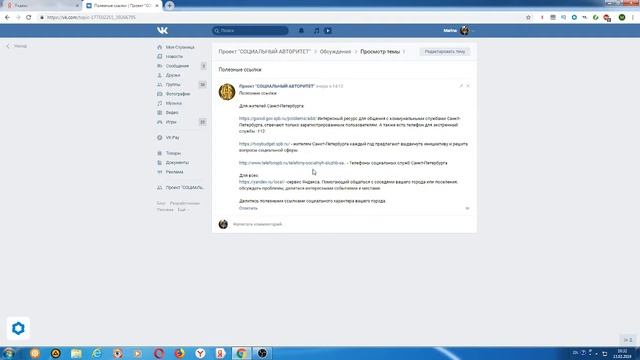
Task: Click the VK logo in the header
Action: click(162, 30)
